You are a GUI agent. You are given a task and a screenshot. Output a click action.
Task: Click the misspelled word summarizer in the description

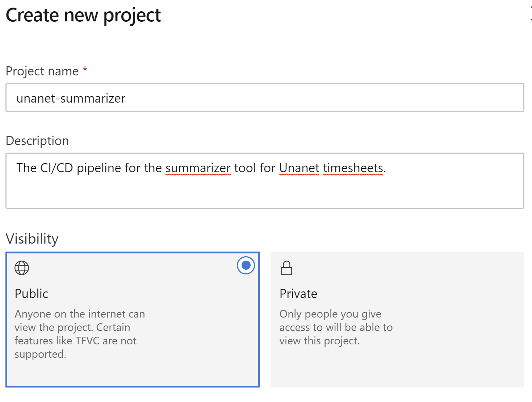[x=198, y=168]
